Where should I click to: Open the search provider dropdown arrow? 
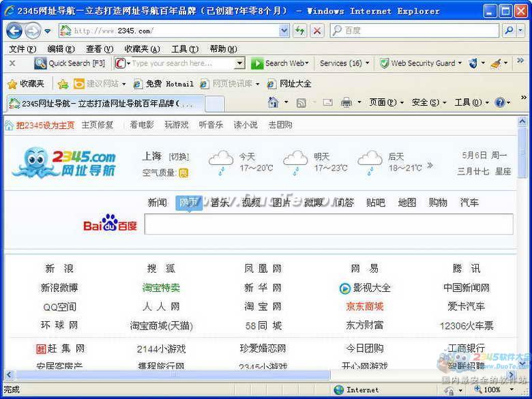(x=521, y=31)
